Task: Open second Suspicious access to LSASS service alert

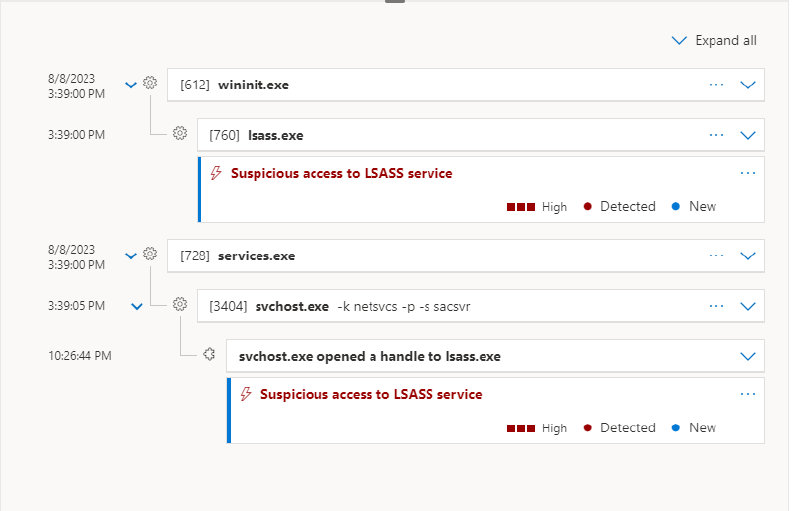Action: [x=370, y=394]
